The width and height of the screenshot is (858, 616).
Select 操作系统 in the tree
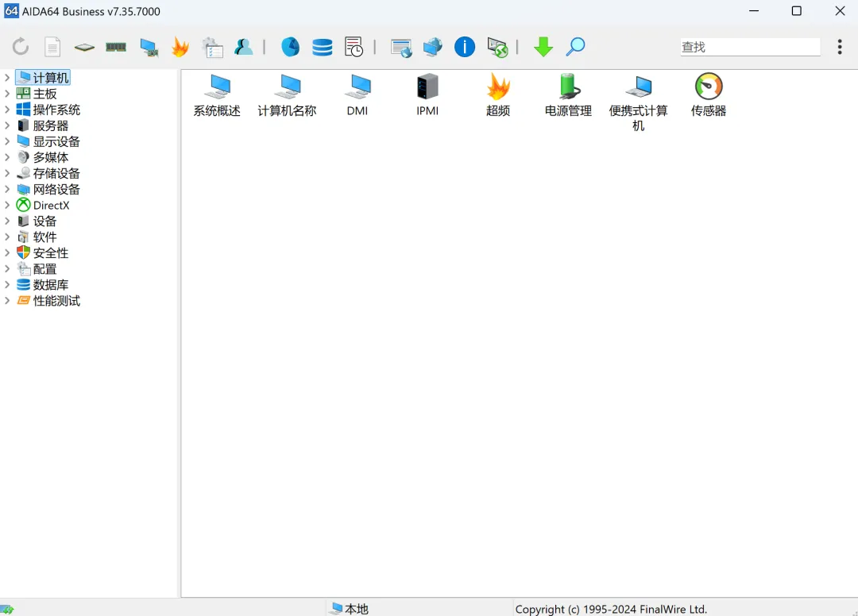(48, 110)
